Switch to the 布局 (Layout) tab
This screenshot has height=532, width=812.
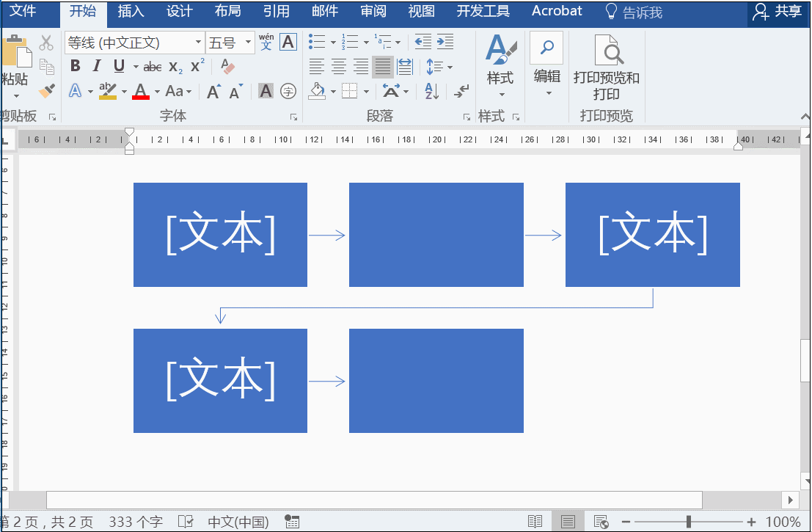coord(228,11)
